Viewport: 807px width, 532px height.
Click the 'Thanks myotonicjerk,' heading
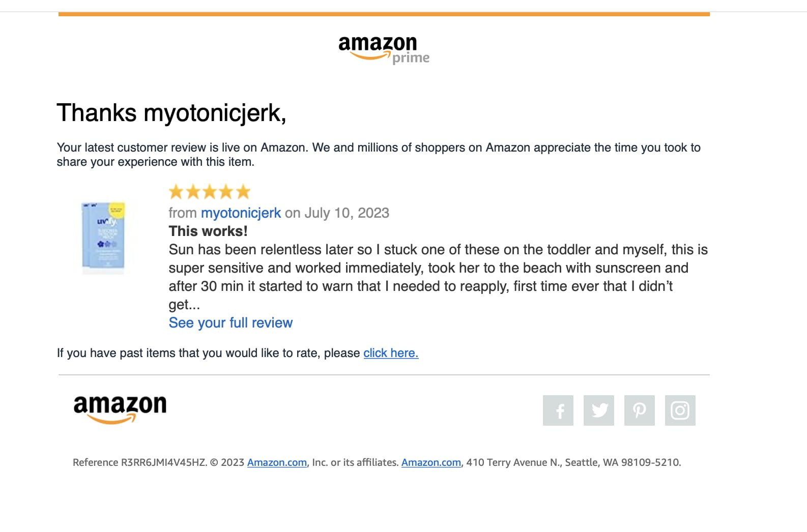tap(171, 113)
